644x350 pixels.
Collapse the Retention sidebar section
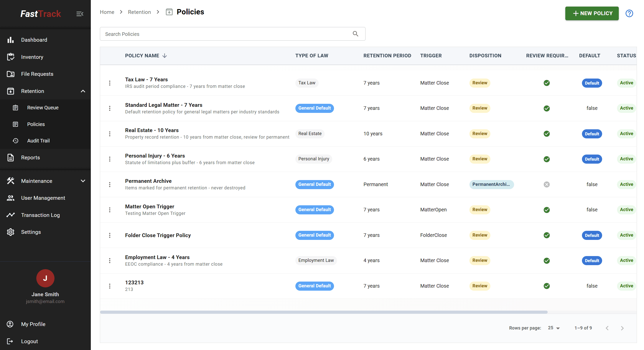pos(83,91)
